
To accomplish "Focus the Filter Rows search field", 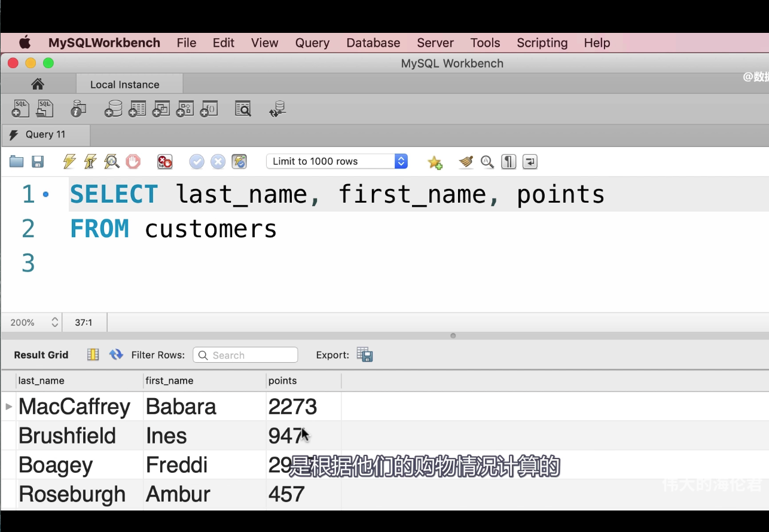I will point(245,355).
